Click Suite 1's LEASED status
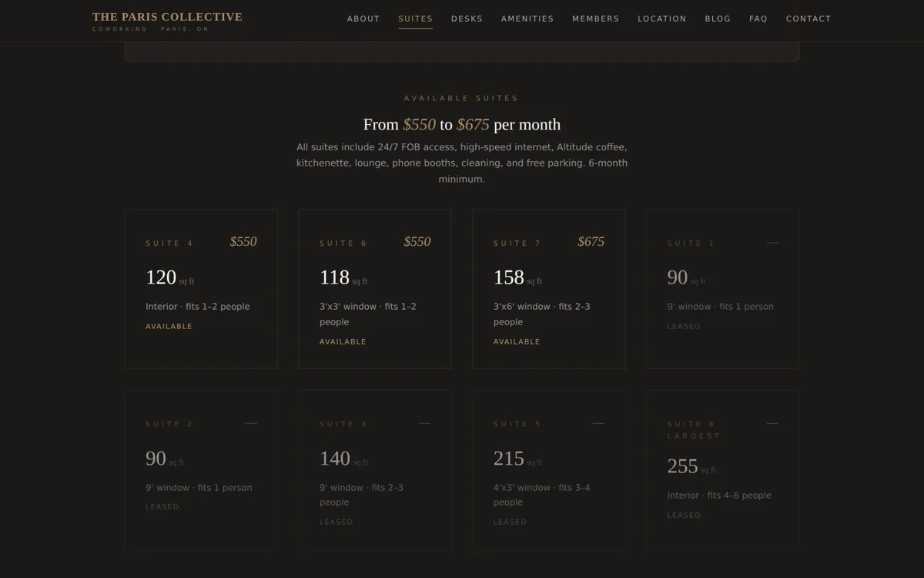This screenshot has height=578, width=924. [685, 327]
